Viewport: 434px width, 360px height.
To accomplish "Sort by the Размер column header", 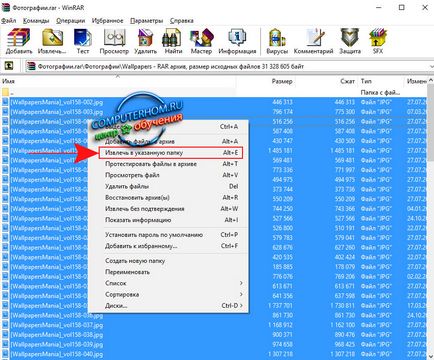I will point(265,81).
